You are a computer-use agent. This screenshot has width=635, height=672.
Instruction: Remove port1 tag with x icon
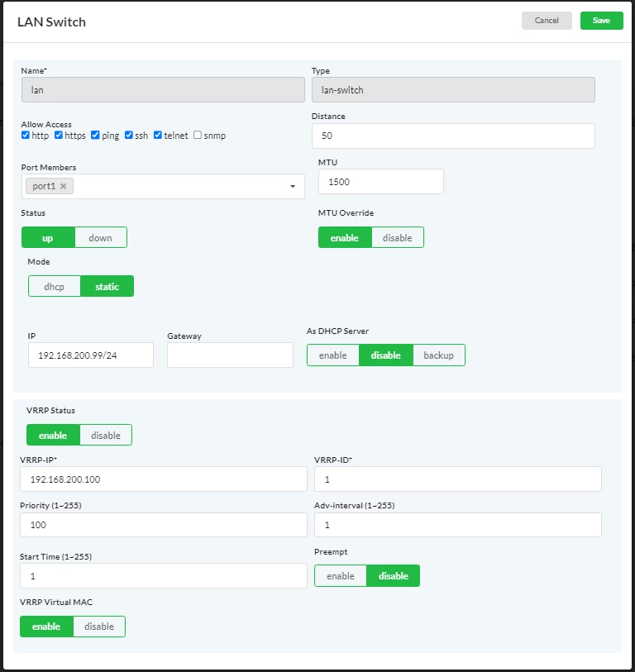(x=64, y=186)
